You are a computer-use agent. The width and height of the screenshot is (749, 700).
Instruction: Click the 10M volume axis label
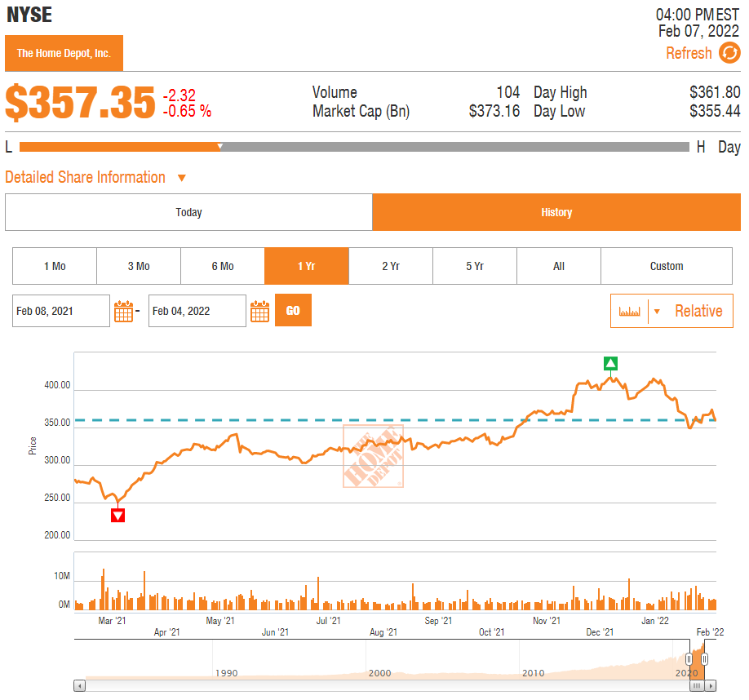pos(62,576)
